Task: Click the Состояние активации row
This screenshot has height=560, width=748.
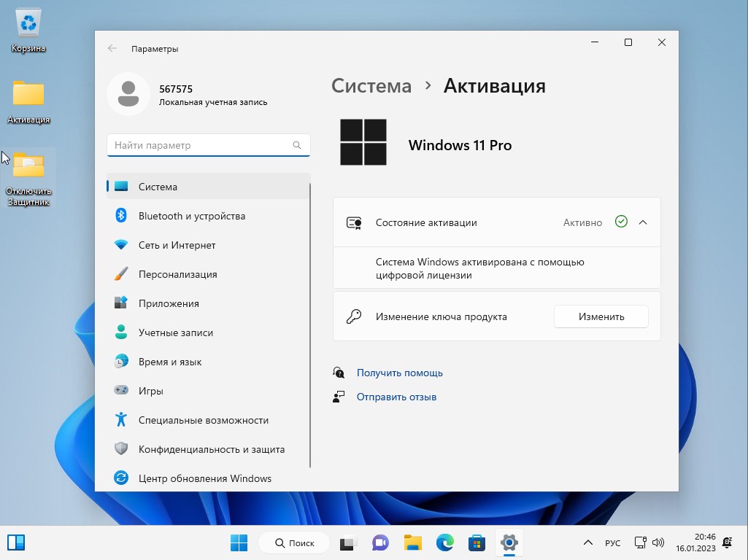Action: coord(497,222)
